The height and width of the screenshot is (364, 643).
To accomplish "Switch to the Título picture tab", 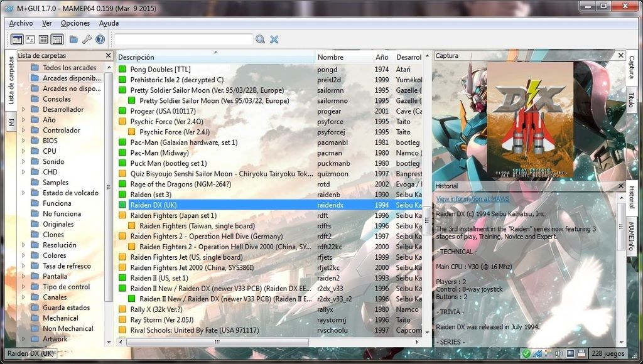I will (x=632, y=100).
